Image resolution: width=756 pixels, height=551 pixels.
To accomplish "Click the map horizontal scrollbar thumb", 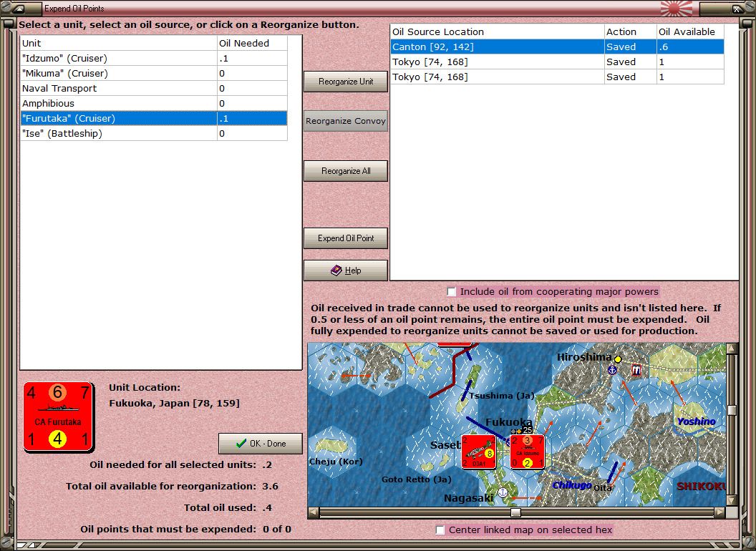I will tap(516, 512).
